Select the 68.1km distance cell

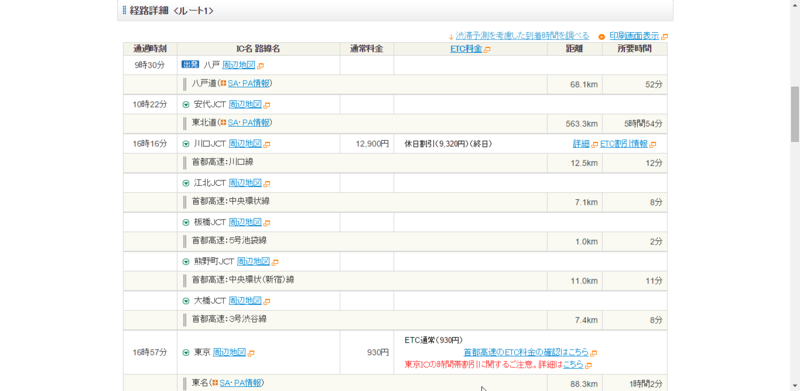click(575, 84)
